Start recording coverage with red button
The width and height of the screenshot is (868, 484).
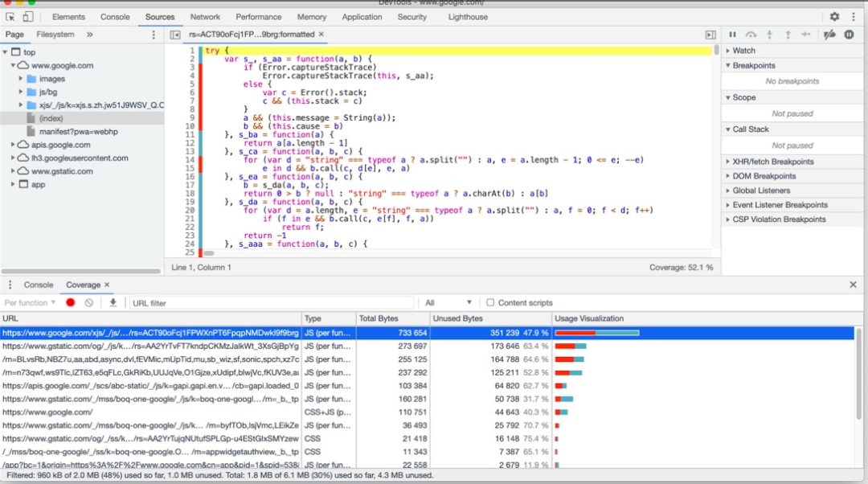tap(71, 302)
